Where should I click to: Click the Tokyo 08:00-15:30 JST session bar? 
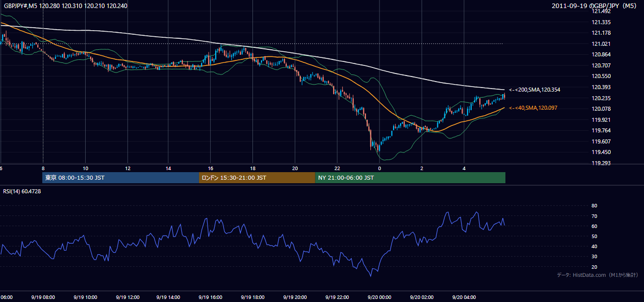pos(121,178)
